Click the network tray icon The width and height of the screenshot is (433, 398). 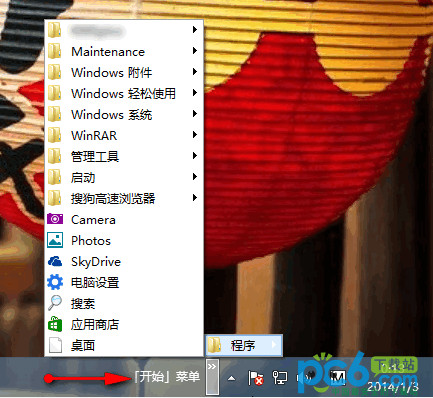point(280,378)
